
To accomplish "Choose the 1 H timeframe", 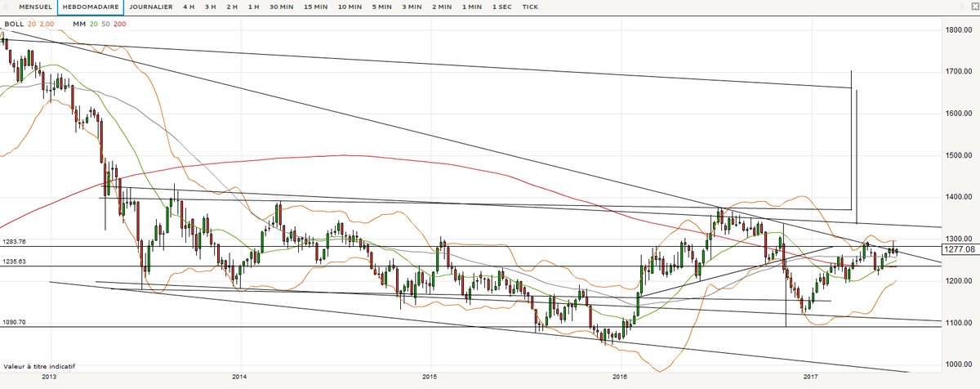I will tap(254, 7).
